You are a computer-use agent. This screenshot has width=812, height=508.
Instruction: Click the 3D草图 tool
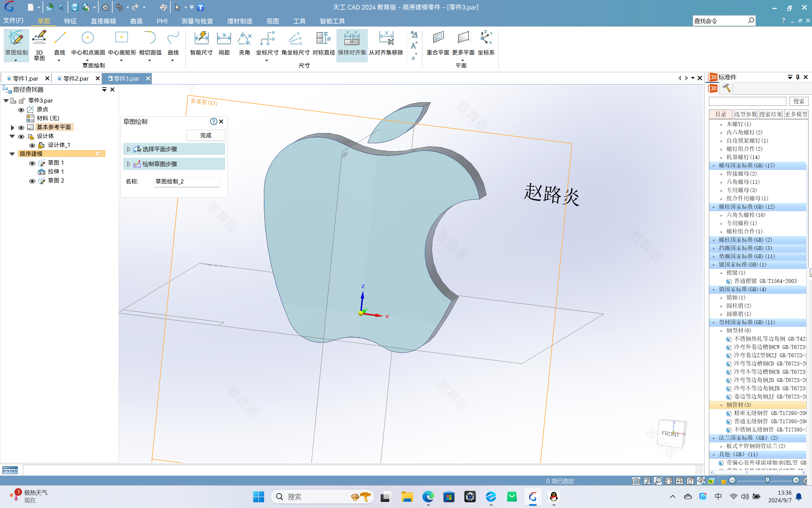pos(39,45)
